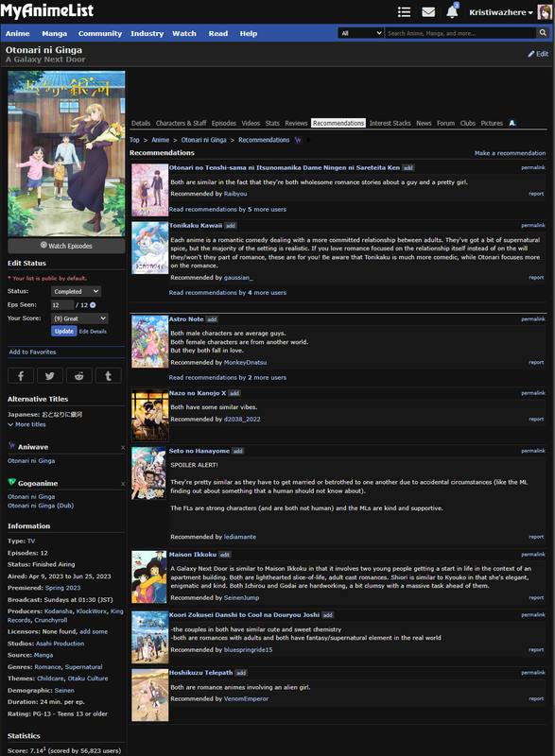The image size is (555, 756).
Task: Click add button next to Hoshikuzu Telepath
Action: [241, 673]
